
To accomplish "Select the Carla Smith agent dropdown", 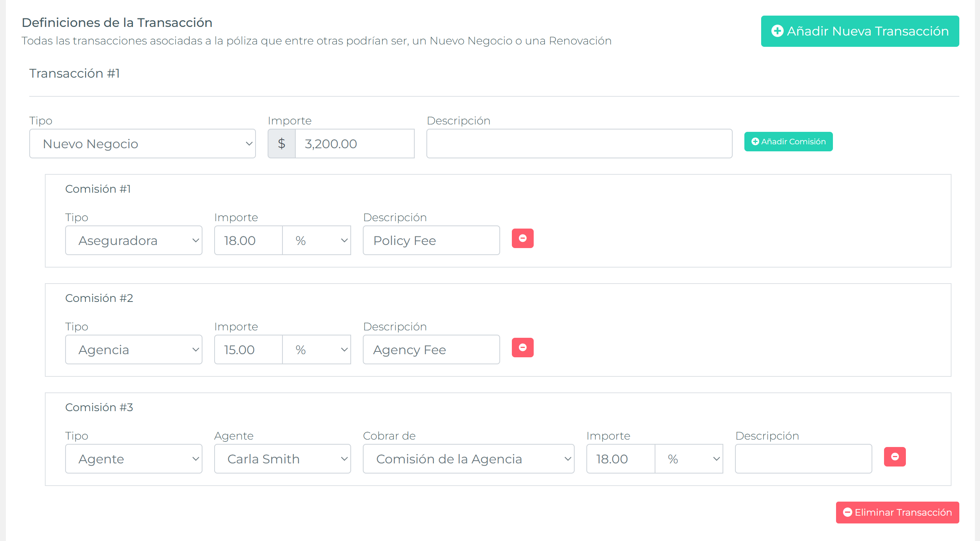I will click(x=282, y=459).
